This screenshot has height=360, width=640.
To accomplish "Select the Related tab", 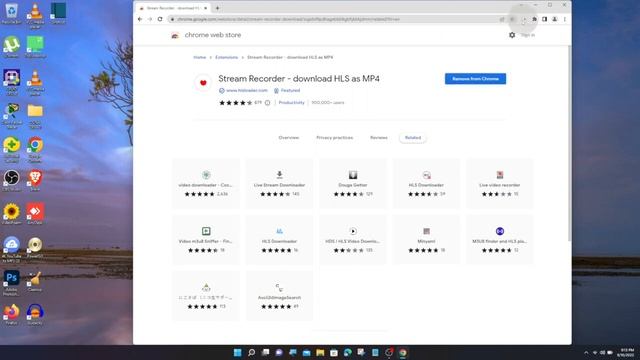I will [413, 138].
